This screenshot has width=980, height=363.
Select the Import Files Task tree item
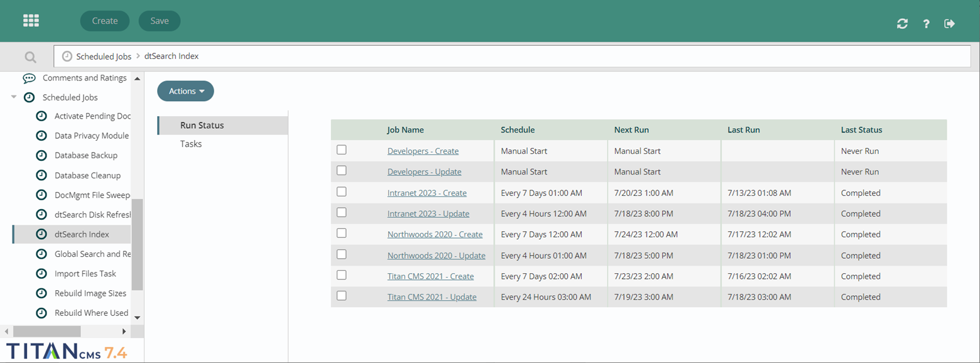[x=85, y=273]
